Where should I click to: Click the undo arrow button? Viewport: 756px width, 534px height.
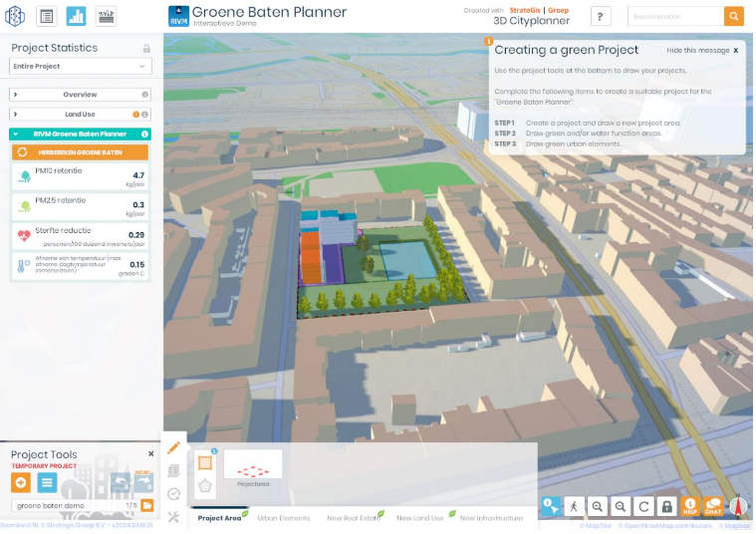point(121,482)
